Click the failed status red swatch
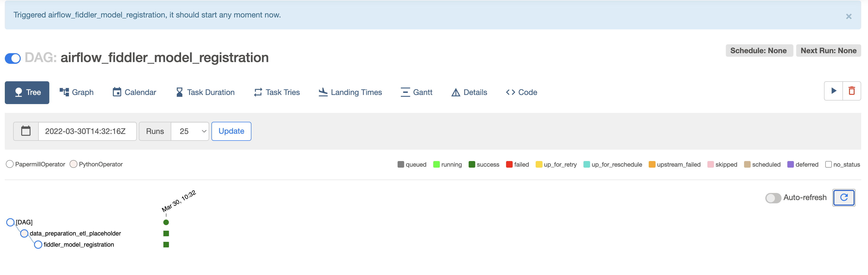This screenshot has width=868, height=275. [x=509, y=164]
